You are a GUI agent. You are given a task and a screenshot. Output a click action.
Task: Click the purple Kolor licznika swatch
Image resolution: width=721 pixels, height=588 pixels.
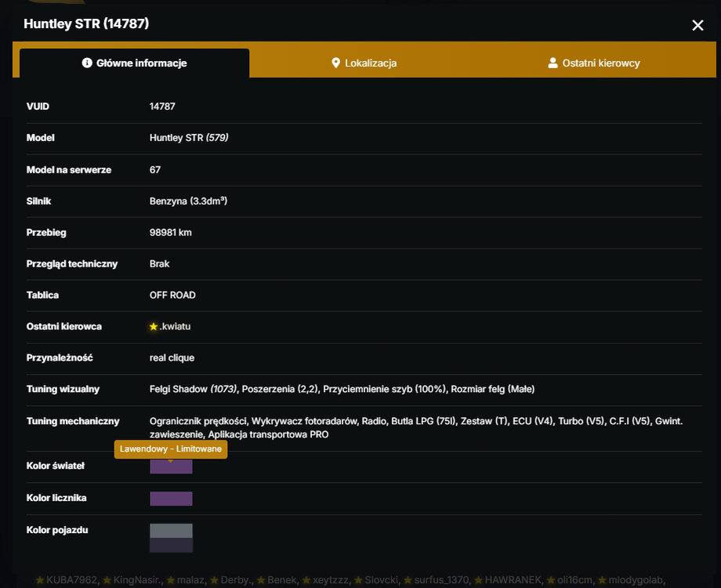[171, 499]
